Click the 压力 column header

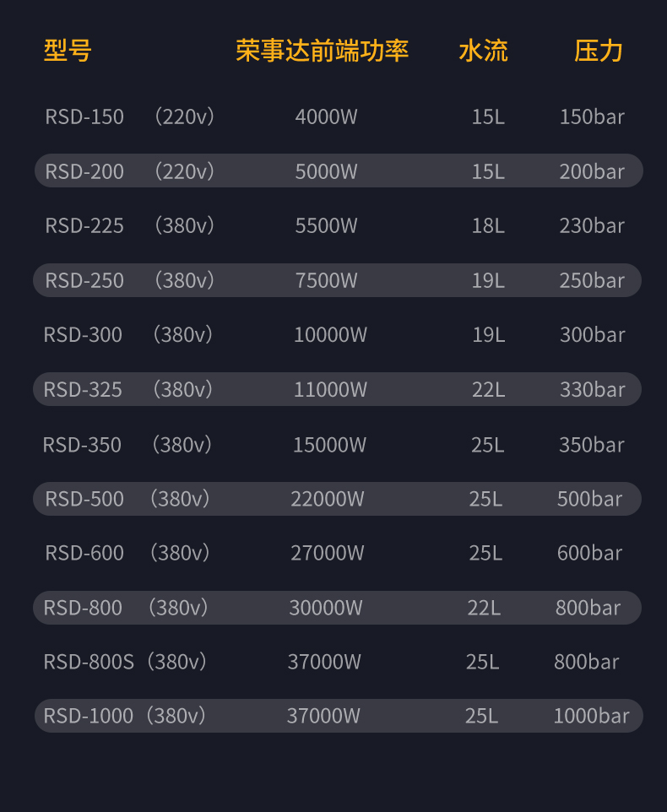click(598, 51)
